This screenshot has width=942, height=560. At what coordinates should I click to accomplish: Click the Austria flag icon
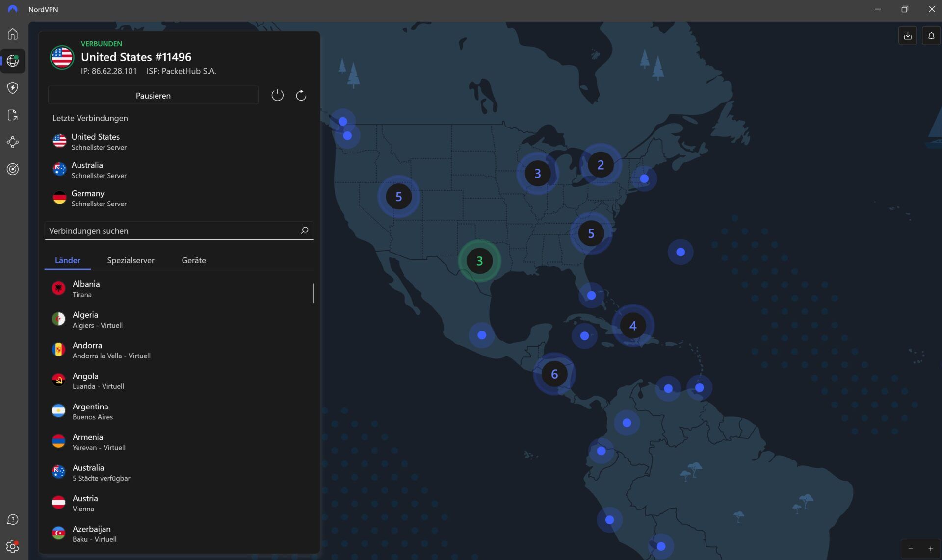click(58, 503)
